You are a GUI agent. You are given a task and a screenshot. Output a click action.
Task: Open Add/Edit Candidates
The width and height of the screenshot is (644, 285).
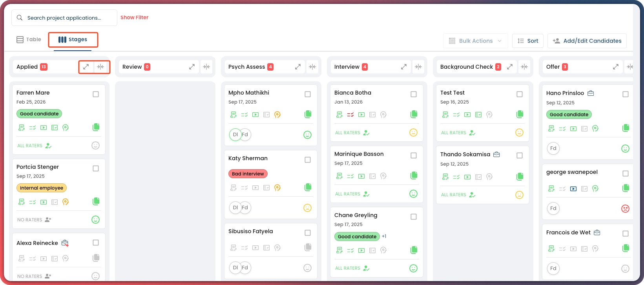(x=587, y=41)
